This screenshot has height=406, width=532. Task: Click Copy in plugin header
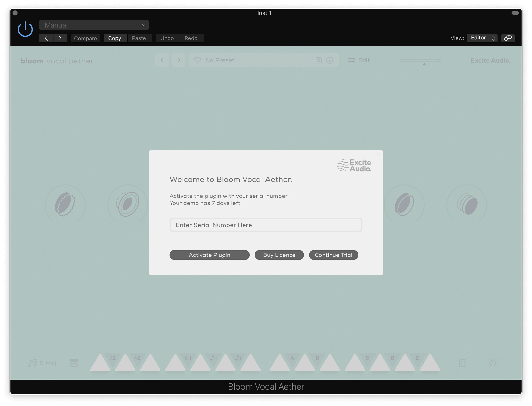[115, 38]
